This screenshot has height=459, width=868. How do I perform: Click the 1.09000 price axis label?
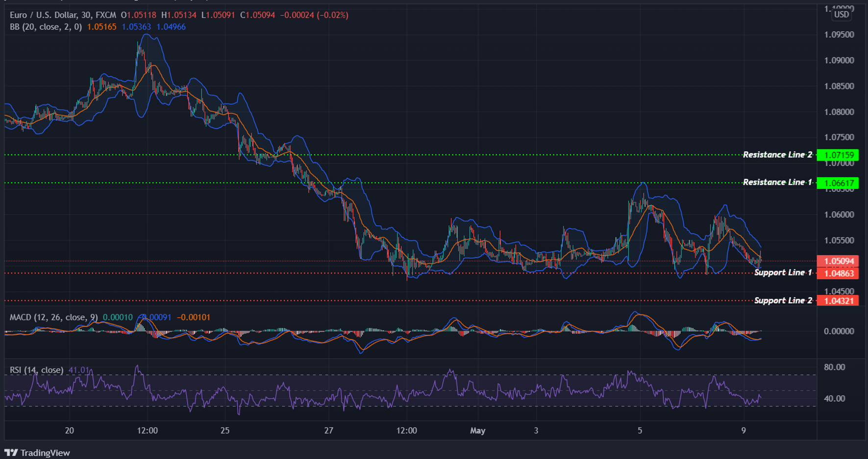pyautogui.click(x=839, y=61)
